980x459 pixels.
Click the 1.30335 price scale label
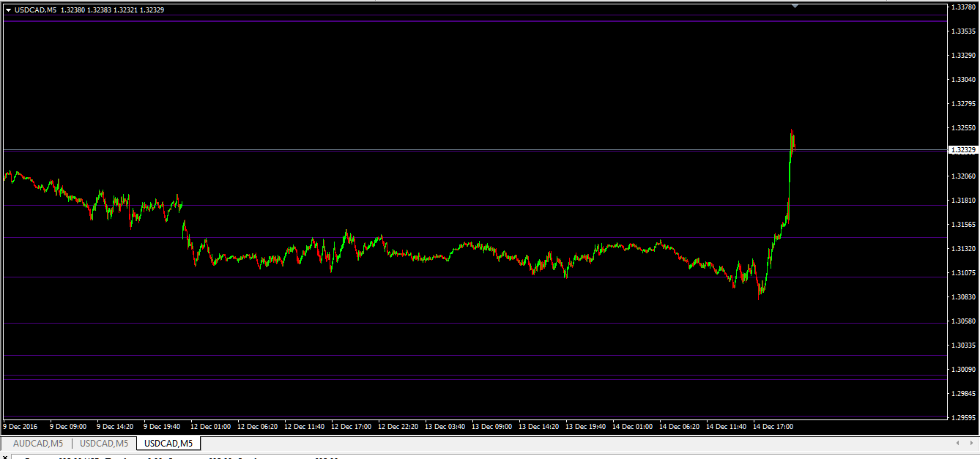(962, 346)
